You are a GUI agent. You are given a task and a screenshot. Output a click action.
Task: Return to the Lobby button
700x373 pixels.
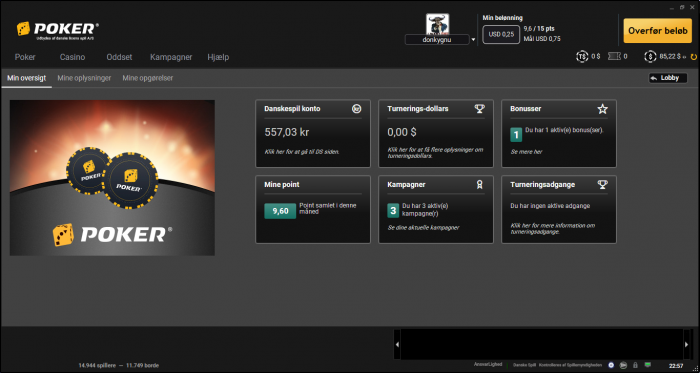pos(668,78)
